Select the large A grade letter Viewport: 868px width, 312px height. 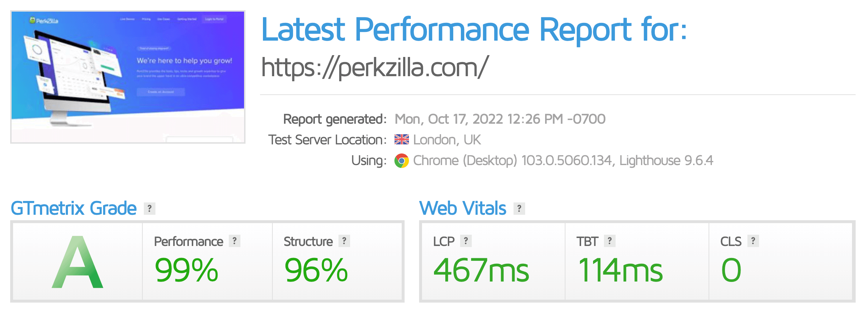[77, 262]
